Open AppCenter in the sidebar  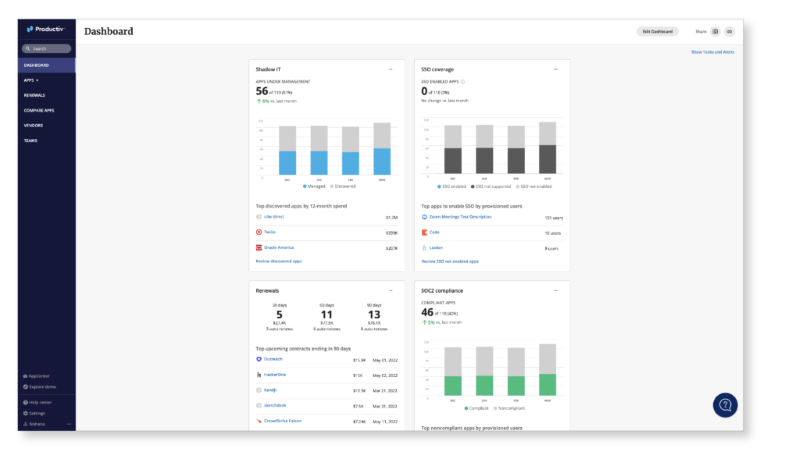coord(39,376)
